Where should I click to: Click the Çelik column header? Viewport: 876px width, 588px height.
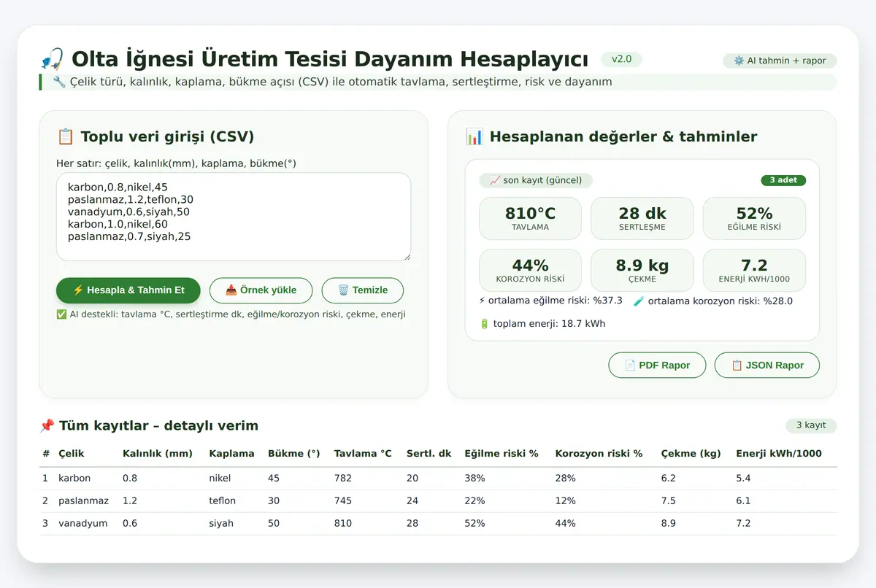click(72, 454)
